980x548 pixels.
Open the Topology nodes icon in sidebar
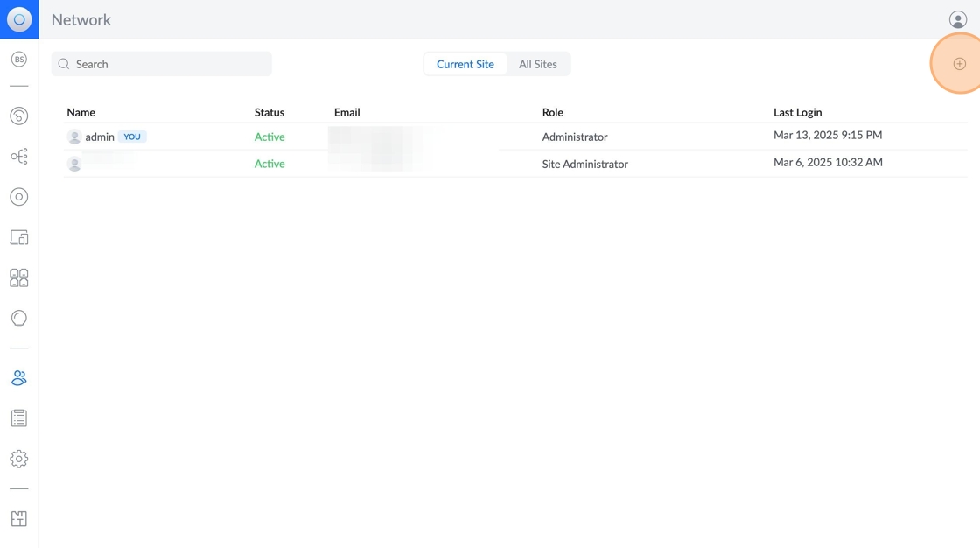click(19, 157)
